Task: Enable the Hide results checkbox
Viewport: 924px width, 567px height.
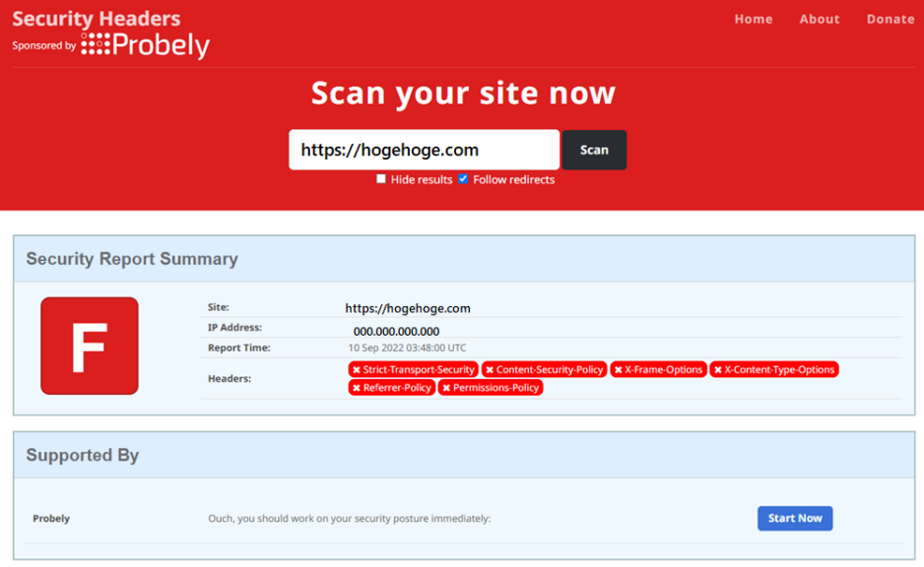Action: (x=381, y=179)
